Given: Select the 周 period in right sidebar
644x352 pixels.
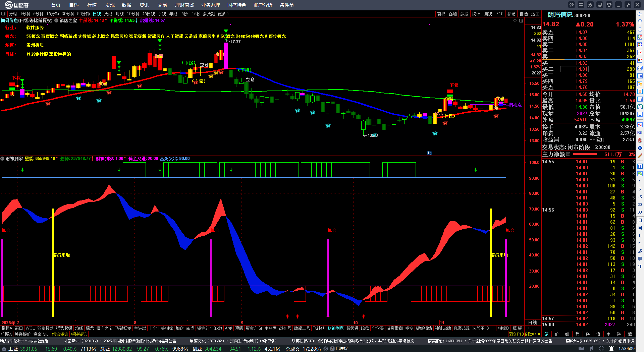Looking at the screenshot, I should tap(640, 228).
